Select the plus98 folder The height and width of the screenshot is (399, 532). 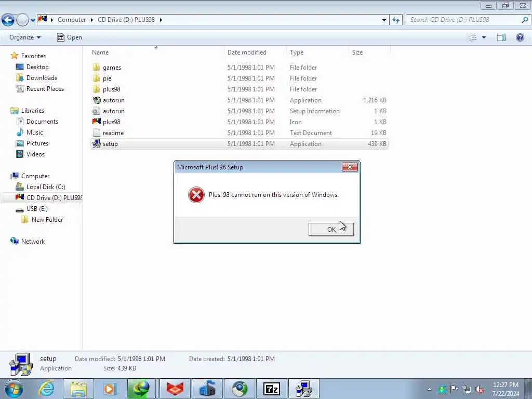tap(239, 89)
